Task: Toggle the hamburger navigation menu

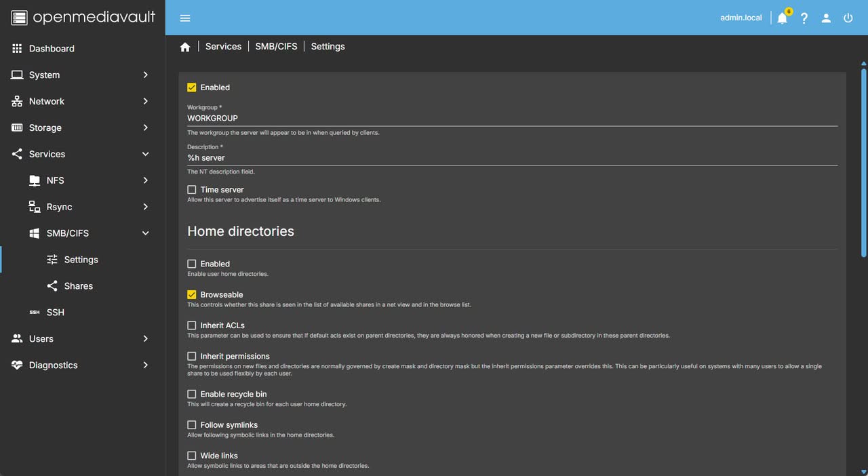Action: pos(185,18)
